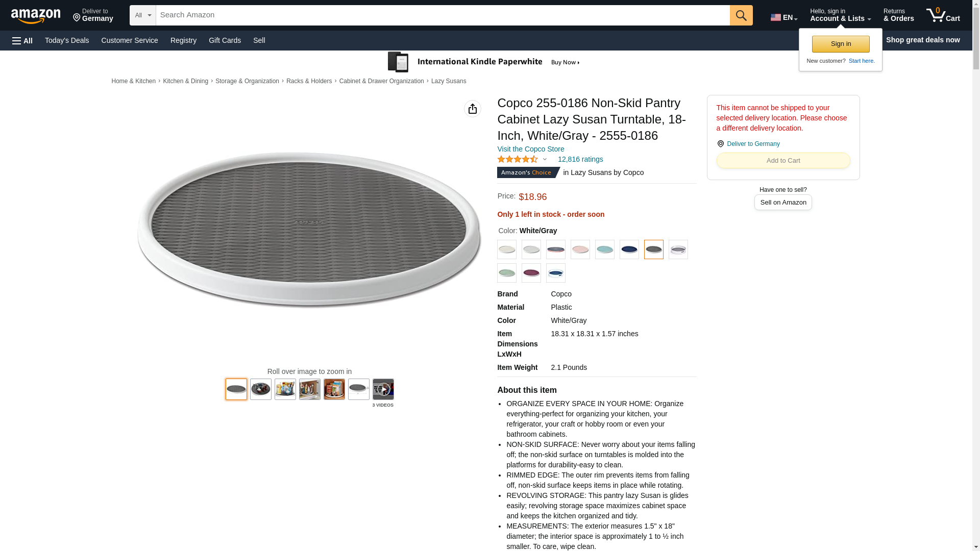Open the All hamburger menu
This screenshot has height=551, width=980.
(x=22, y=40)
